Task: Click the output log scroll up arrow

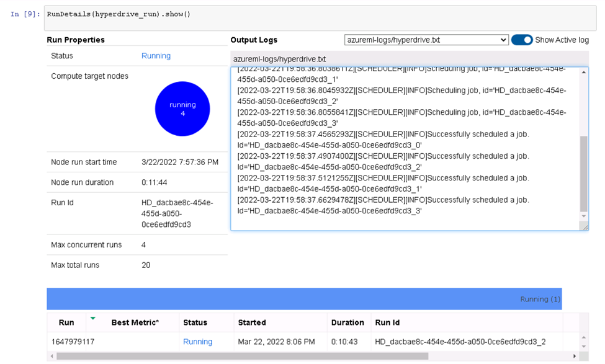Action: pos(584,72)
